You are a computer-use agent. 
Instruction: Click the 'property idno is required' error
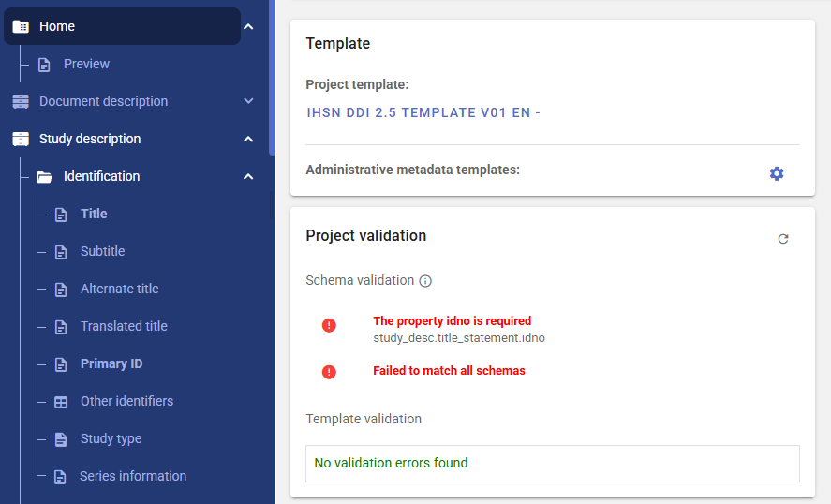click(452, 321)
